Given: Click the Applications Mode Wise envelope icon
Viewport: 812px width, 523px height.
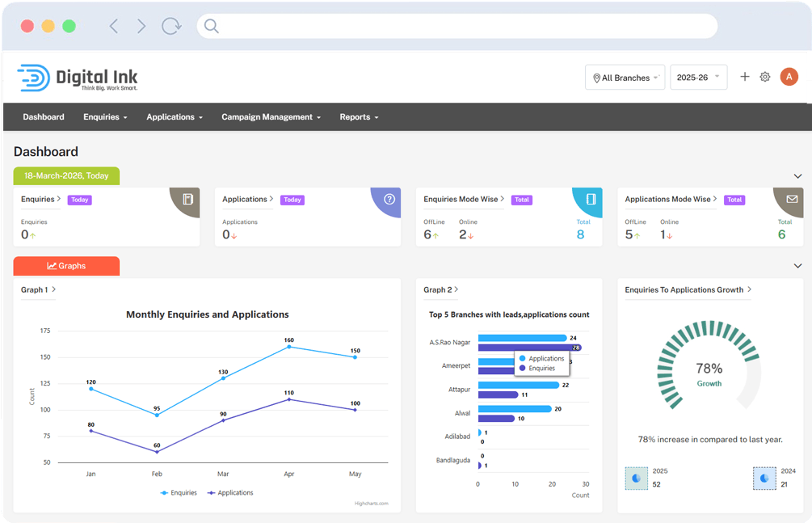Looking at the screenshot, I should click(x=792, y=200).
